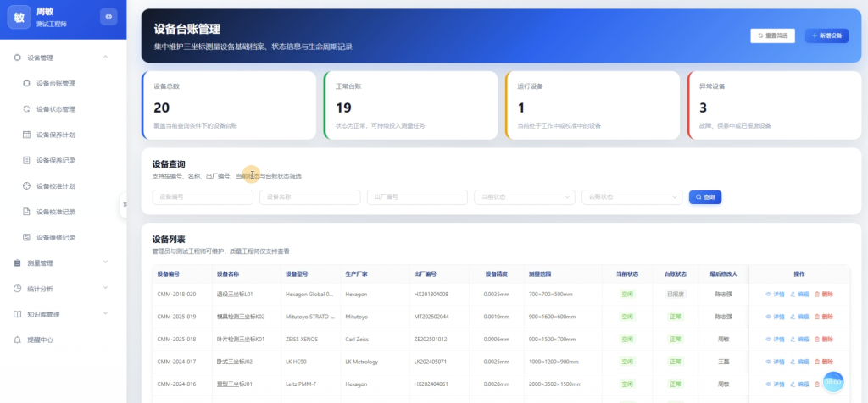Image resolution: width=868 pixels, height=403 pixels.
Task: Click the eye 详情 icon for CMM-2025-018
Action: click(x=768, y=339)
